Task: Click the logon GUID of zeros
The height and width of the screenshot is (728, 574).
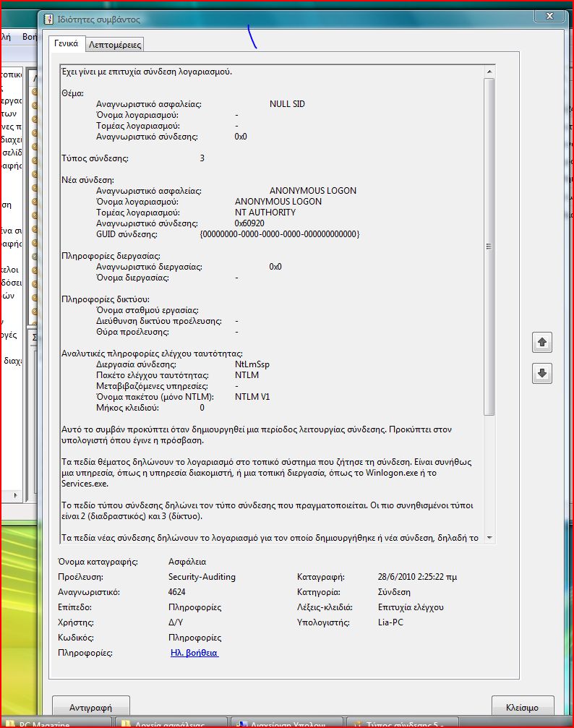Action: 280,234
